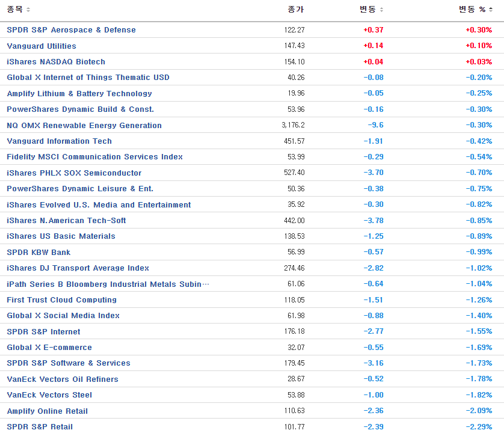
Task: Select closing price 122.27
Action: [x=295, y=30]
